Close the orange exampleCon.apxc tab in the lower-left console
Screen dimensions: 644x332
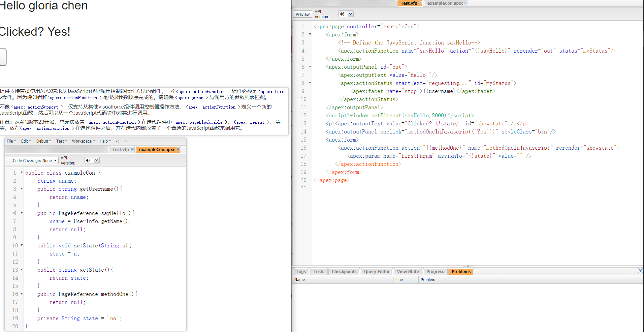point(178,149)
